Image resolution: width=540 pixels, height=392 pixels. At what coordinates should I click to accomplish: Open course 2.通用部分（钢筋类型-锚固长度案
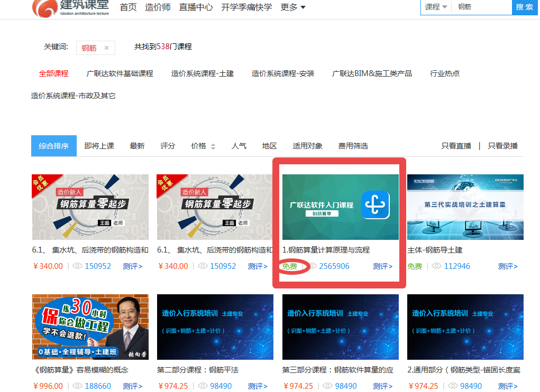[x=464, y=370]
